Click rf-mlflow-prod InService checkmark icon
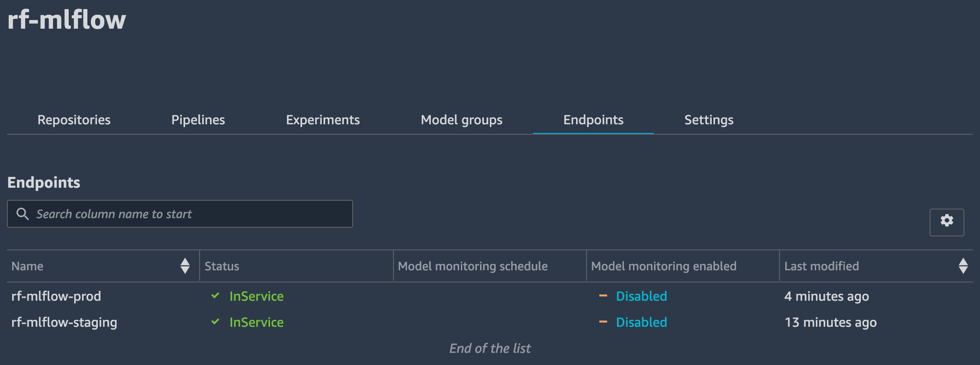 coord(215,296)
